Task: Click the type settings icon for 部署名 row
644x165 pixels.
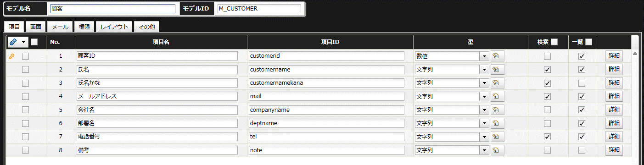Action: click(x=497, y=123)
